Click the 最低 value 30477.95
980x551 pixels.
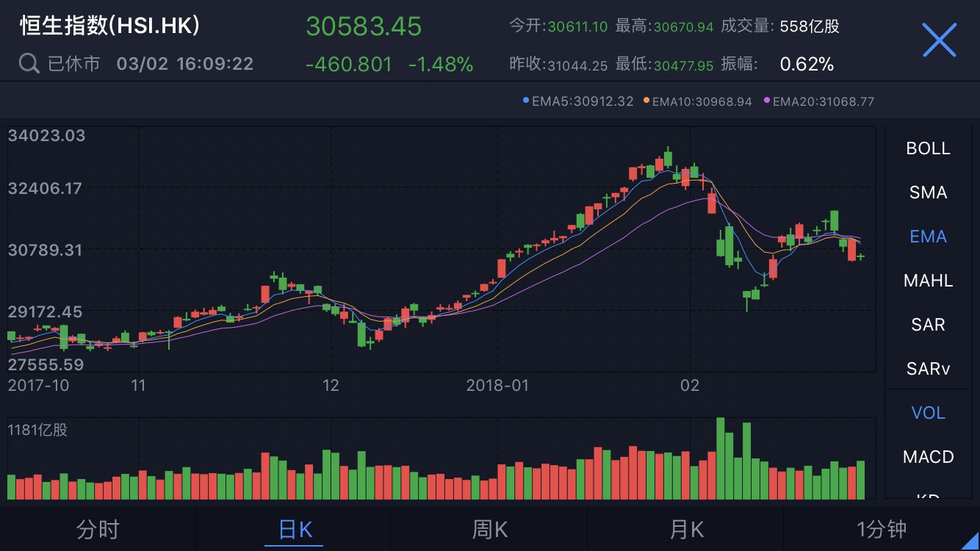coord(683,65)
